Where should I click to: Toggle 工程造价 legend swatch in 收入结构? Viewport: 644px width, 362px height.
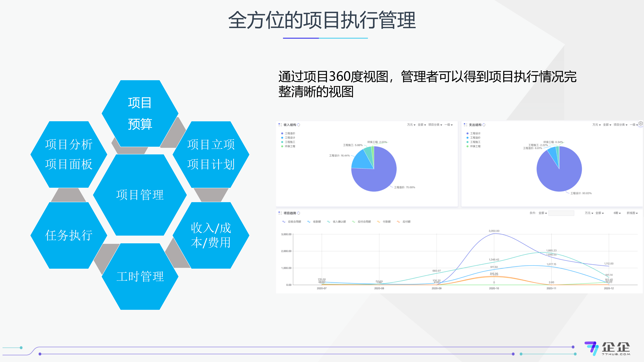282,133
